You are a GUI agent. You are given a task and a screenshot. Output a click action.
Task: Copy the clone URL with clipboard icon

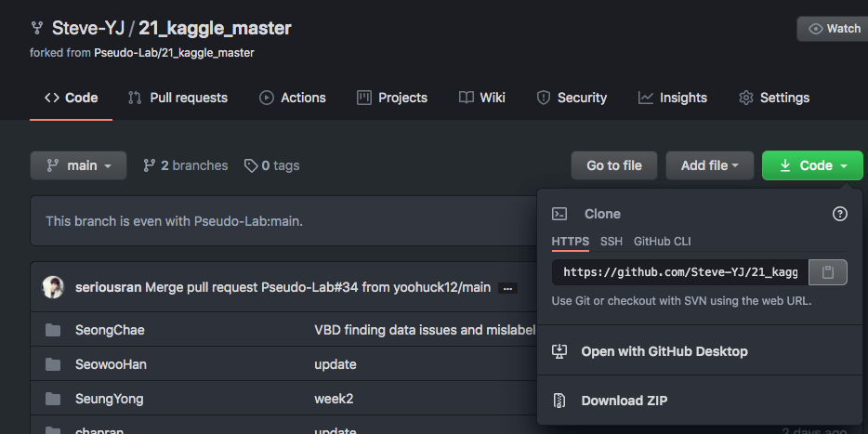pos(828,272)
